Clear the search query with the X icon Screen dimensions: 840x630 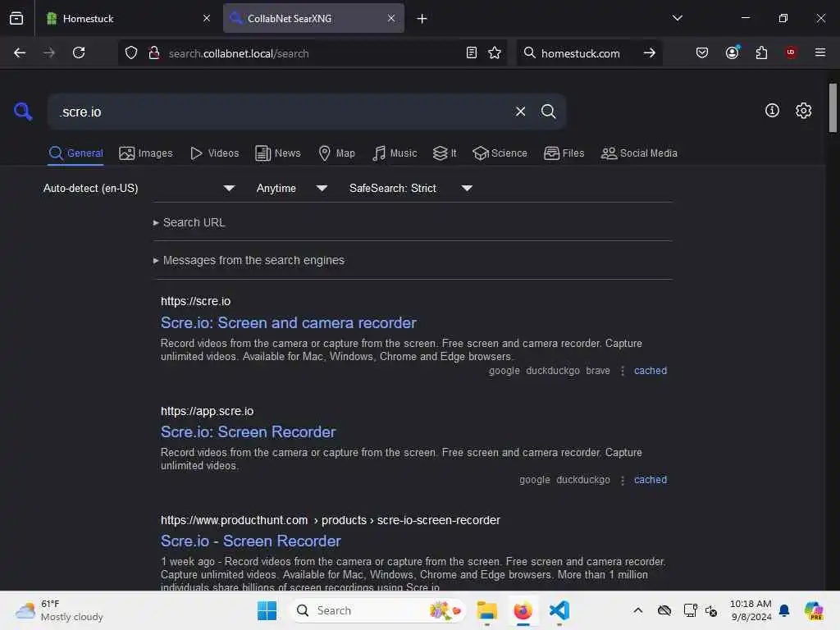point(520,112)
